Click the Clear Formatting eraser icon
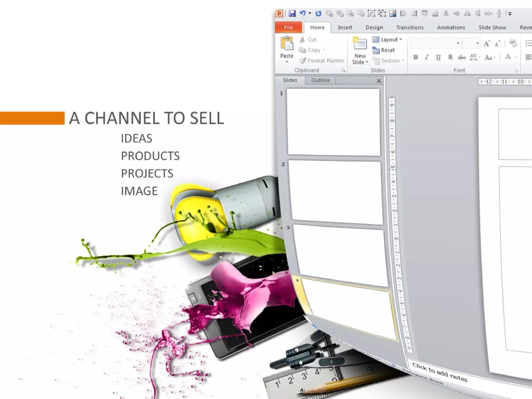 pyautogui.click(x=513, y=43)
